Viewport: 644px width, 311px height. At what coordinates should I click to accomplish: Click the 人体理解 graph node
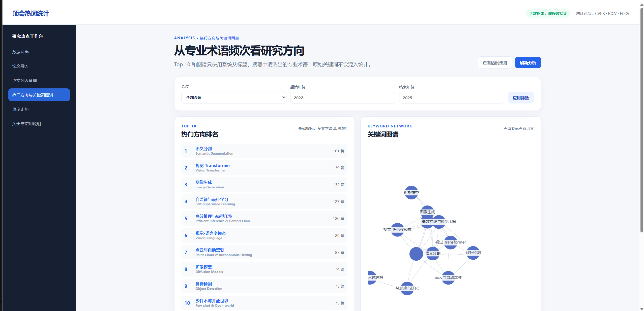coord(372,278)
